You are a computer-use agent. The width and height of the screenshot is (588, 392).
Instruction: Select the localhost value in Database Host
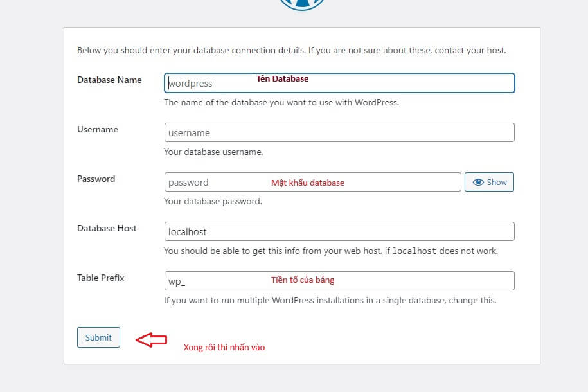(x=188, y=231)
